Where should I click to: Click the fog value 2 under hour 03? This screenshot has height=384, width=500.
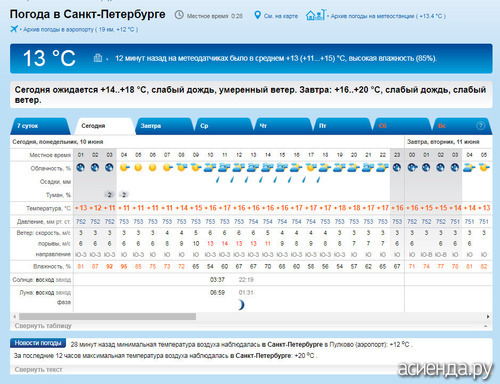(109, 195)
